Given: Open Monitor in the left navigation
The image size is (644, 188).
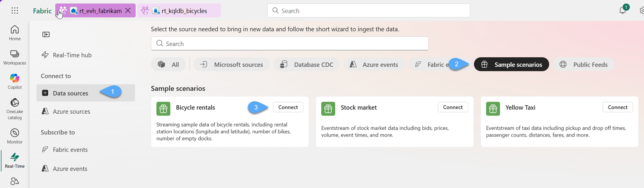Looking at the screenshot, I should tap(14, 136).
